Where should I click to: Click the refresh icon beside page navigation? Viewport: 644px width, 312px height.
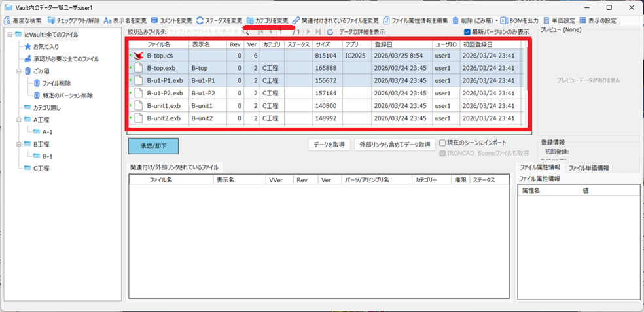[330, 31]
